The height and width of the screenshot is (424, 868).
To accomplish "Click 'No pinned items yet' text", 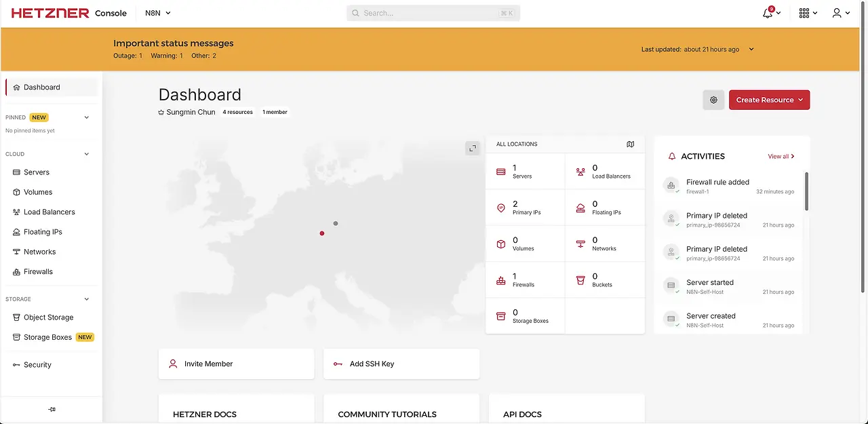I will tap(30, 130).
